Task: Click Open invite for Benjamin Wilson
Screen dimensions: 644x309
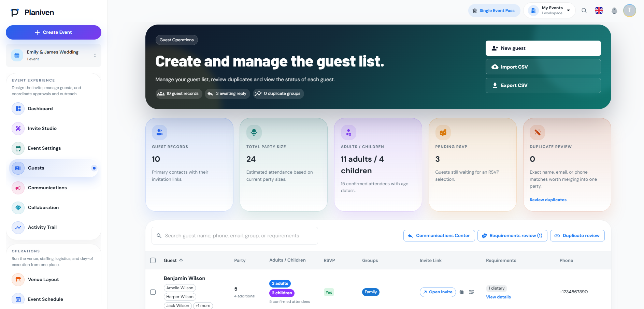Action: click(x=438, y=292)
